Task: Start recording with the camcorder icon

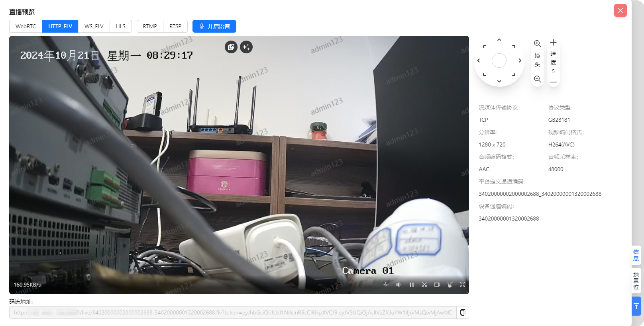Action: click(437, 285)
